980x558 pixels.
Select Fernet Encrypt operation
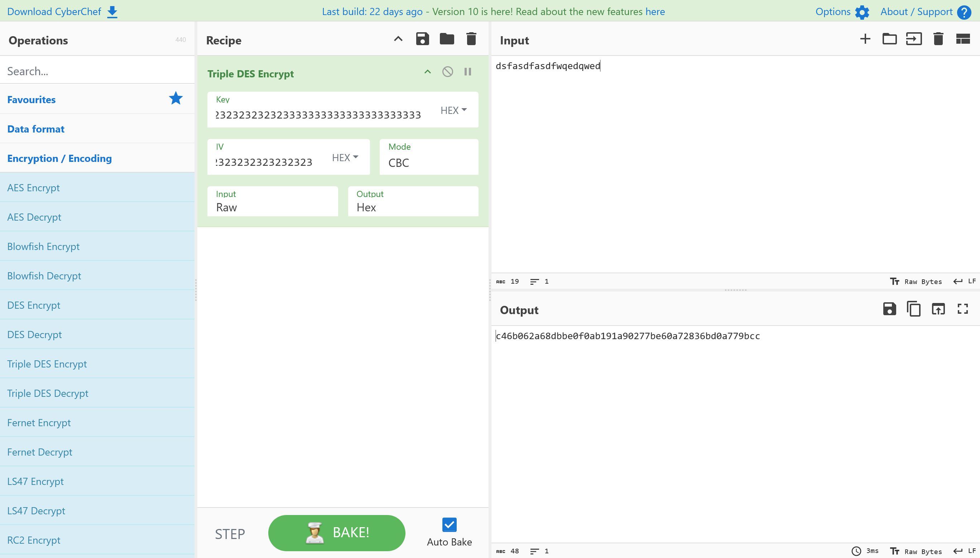97,423
